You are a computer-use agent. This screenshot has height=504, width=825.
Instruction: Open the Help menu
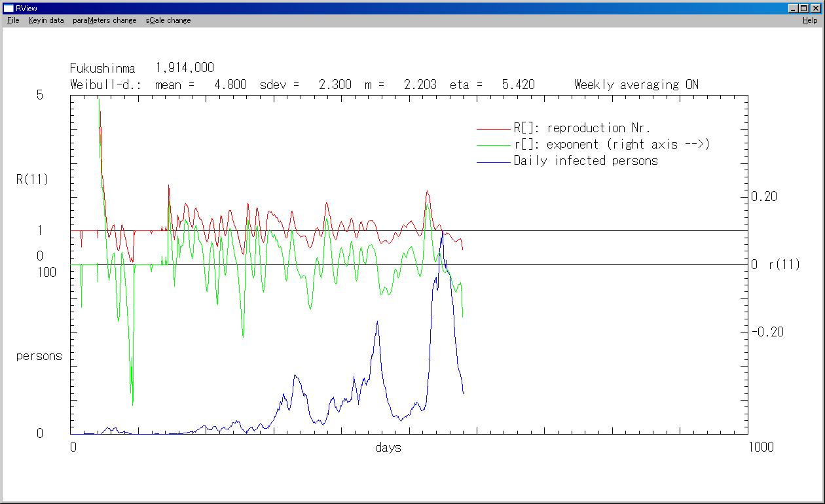click(x=810, y=20)
